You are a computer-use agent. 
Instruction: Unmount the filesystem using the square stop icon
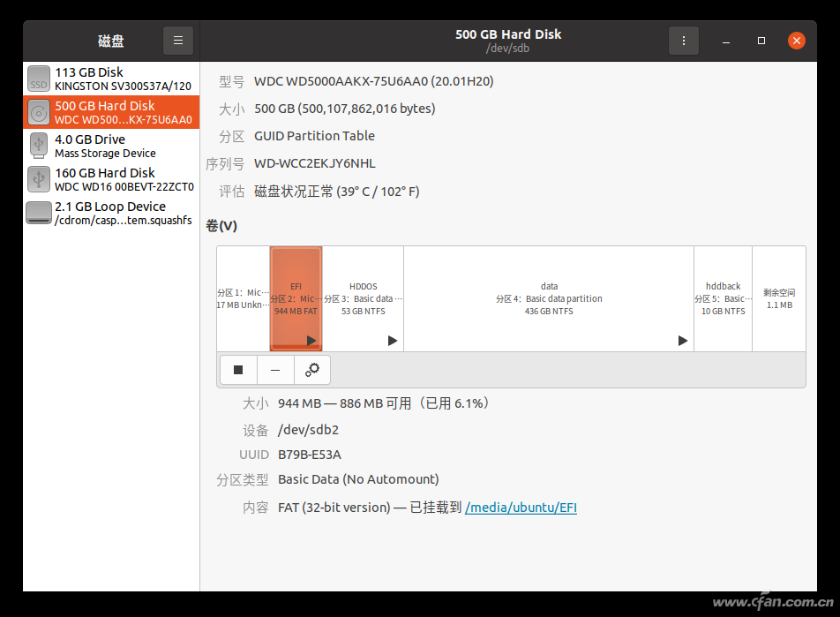[238, 369]
